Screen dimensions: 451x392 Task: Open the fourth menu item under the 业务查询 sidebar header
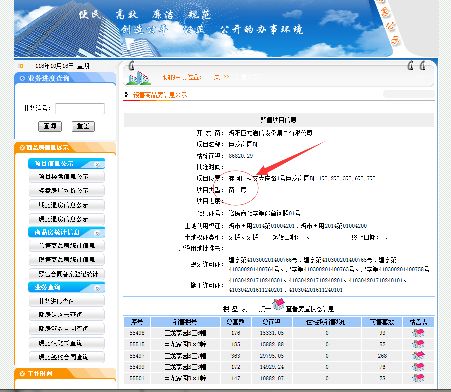67,343
